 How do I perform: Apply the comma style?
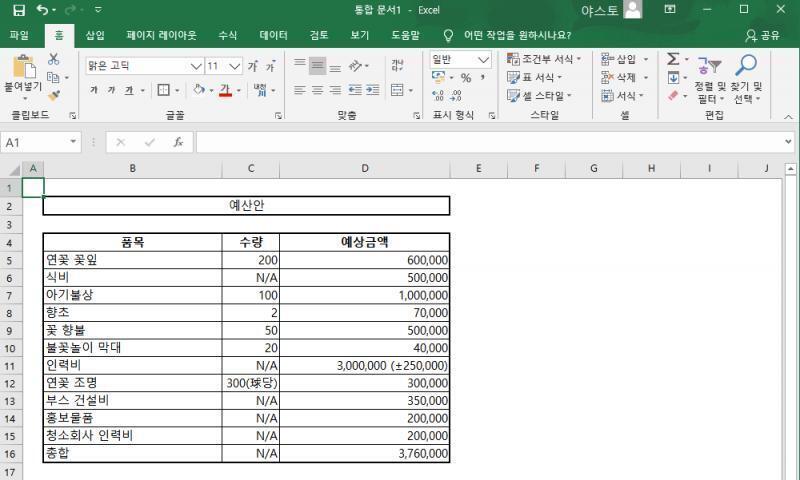pos(482,78)
